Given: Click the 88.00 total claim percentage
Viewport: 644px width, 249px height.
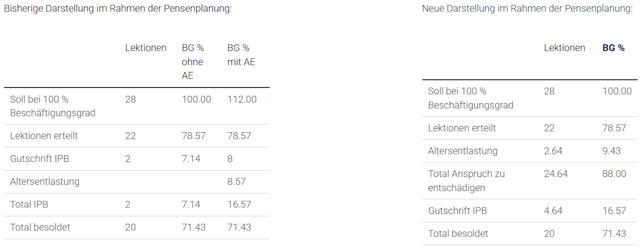Looking at the screenshot, I should 614,174.
